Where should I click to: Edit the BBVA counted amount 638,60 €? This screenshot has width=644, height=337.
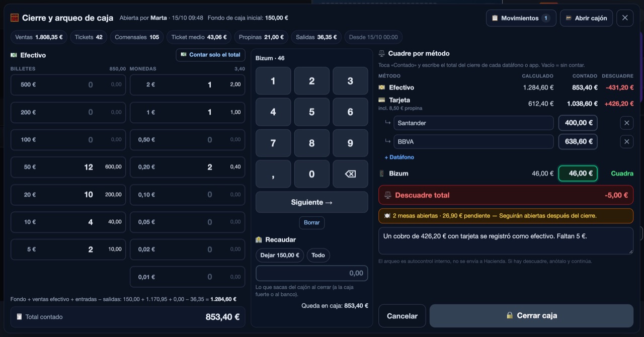coord(578,142)
